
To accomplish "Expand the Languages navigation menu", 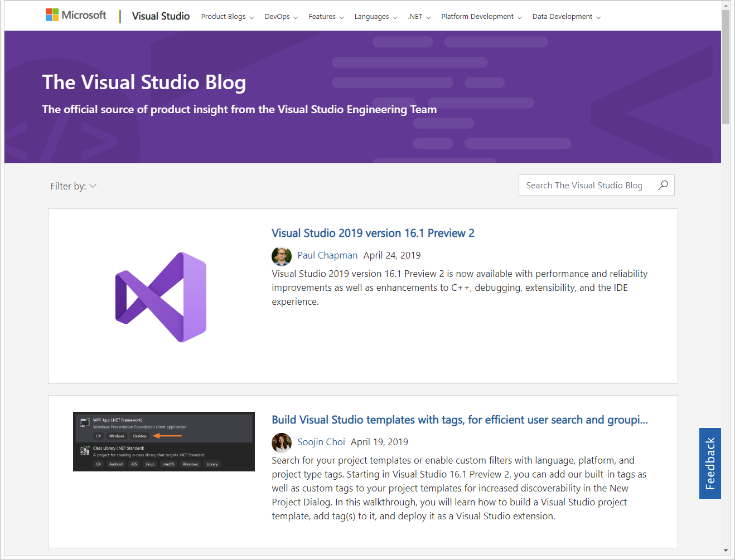I will (x=376, y=17).
